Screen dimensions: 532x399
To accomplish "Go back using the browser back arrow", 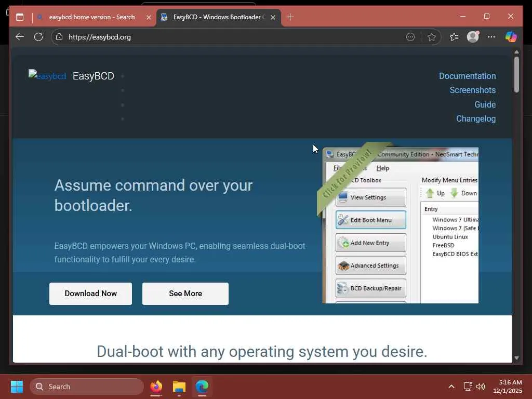I will (x=20, y=37).
